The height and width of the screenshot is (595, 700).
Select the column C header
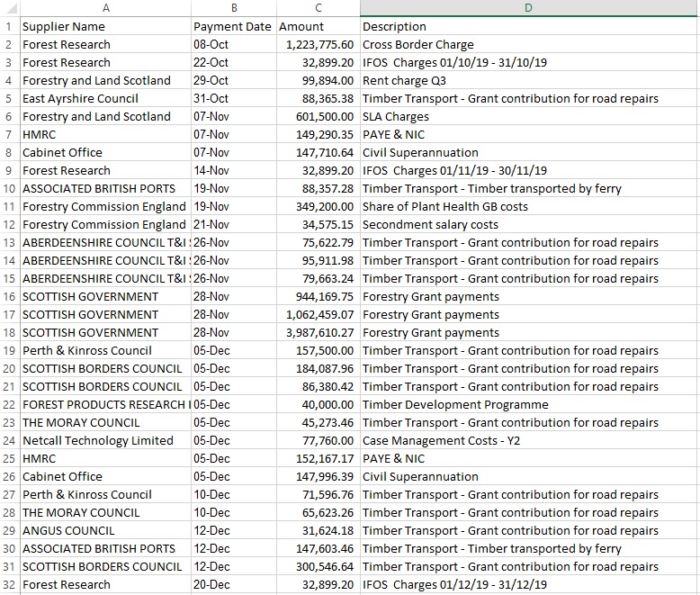point(318,8)
